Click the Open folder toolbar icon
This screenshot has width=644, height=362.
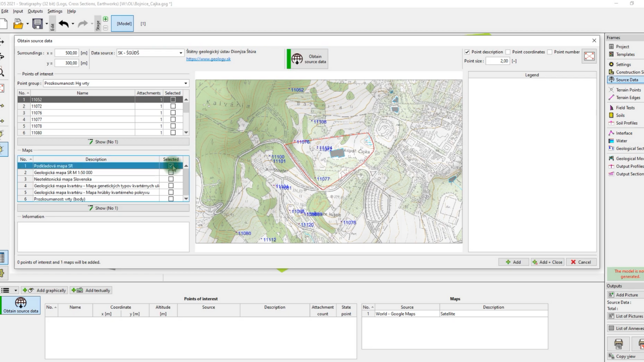(x=18, y=23)
